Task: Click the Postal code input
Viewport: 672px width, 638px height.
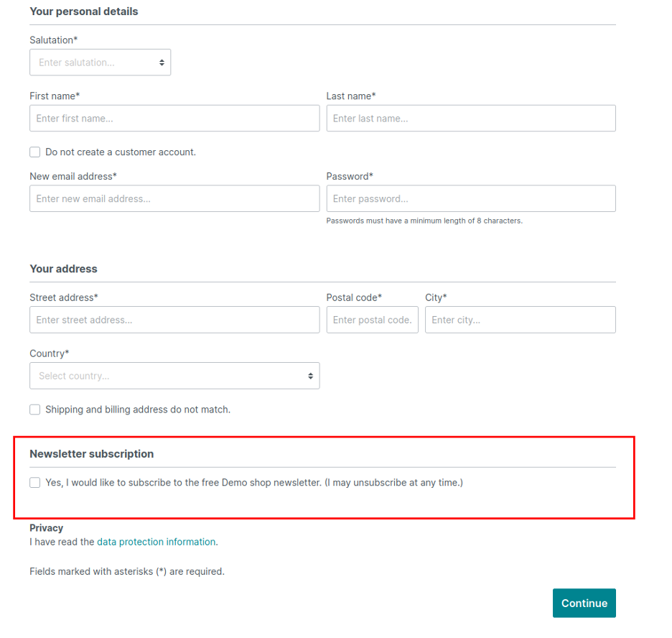Action: [372, 320]
